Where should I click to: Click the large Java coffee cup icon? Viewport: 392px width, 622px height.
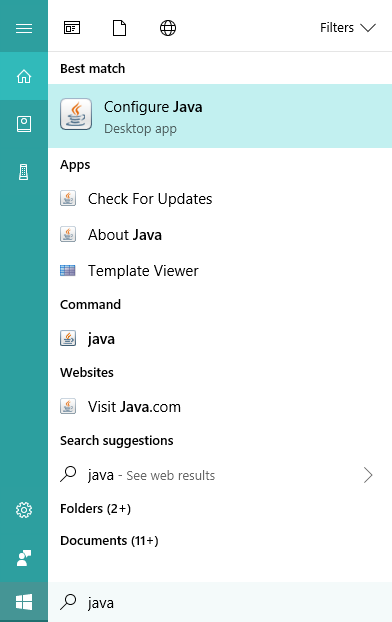[76, 114]
